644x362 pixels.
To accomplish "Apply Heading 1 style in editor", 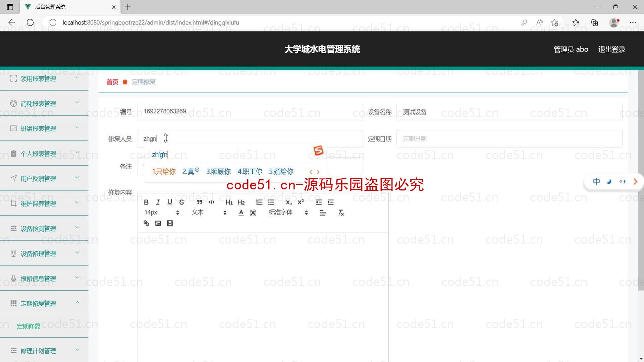I will pos(229,202).
